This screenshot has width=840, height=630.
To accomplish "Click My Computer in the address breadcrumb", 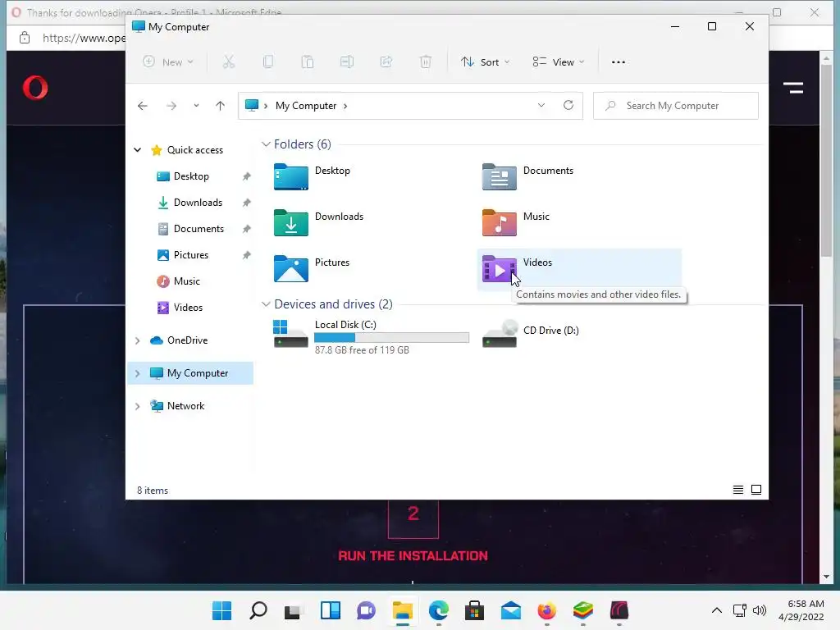I will point(306,106).
